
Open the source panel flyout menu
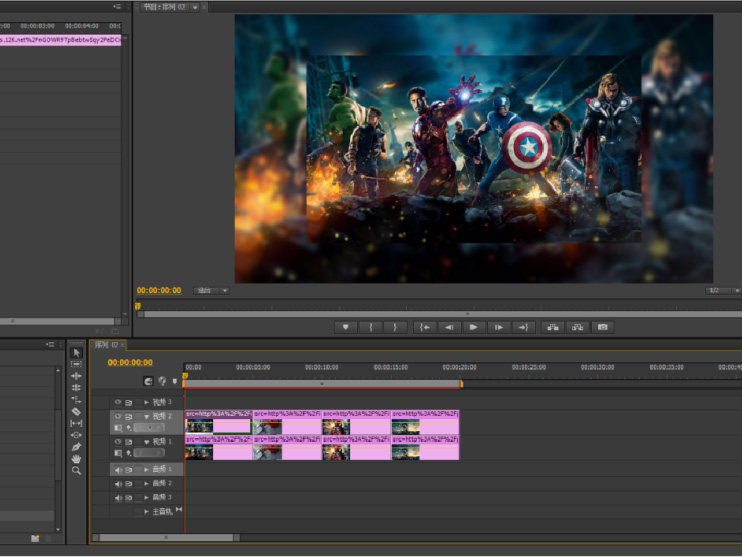pyautogui.click(x=116, y=7)
